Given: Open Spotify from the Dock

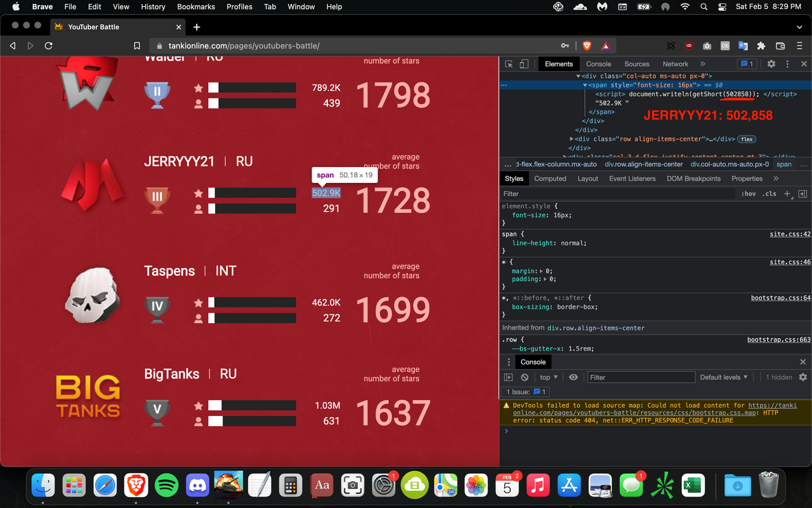Looking at the screenshot, I should [167, 485].
